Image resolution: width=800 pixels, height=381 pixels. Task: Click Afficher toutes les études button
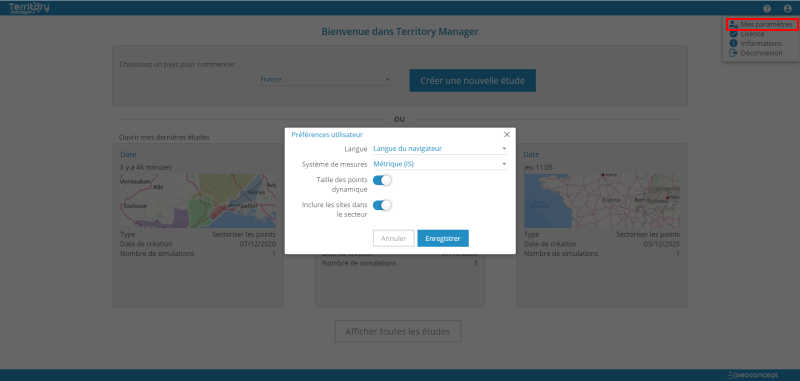tap(397, 332)
